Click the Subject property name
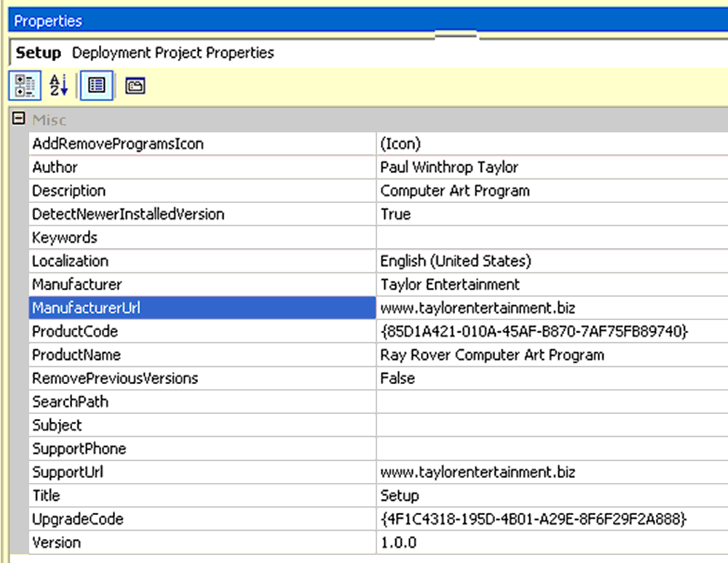The image size is (728, 563). 202,425
